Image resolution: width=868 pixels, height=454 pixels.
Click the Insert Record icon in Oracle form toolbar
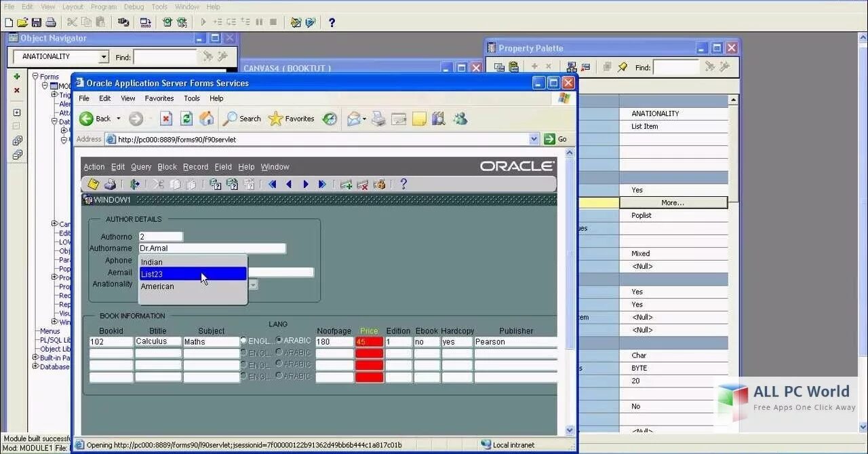pyautogui.click(x=347, y=184)
